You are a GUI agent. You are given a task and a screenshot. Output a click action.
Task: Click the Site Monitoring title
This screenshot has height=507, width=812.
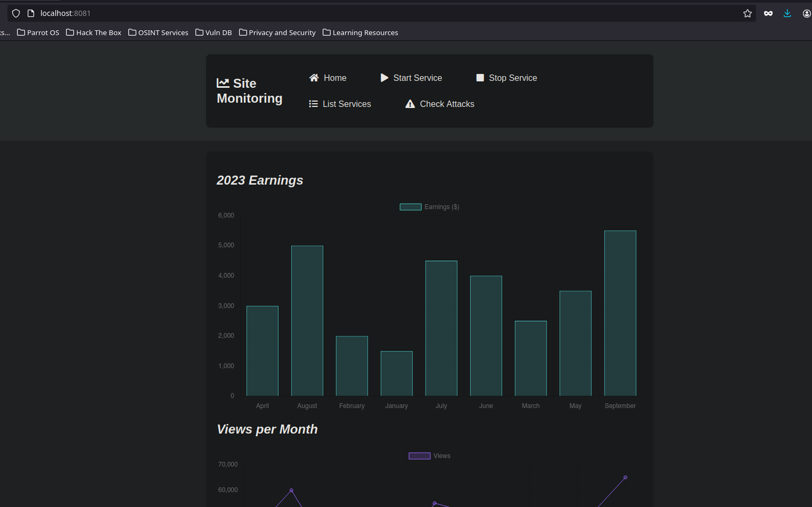[250, 91]
